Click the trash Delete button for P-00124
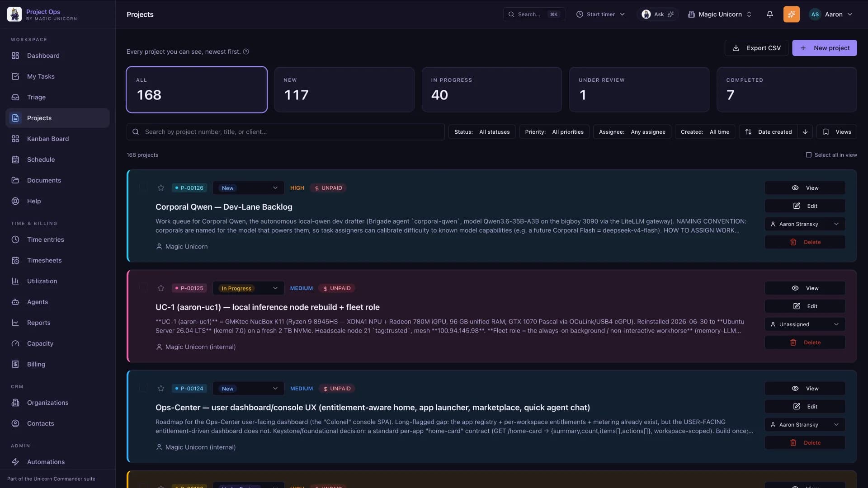Viewport: 868px width, 488px height. click(805, 443)
